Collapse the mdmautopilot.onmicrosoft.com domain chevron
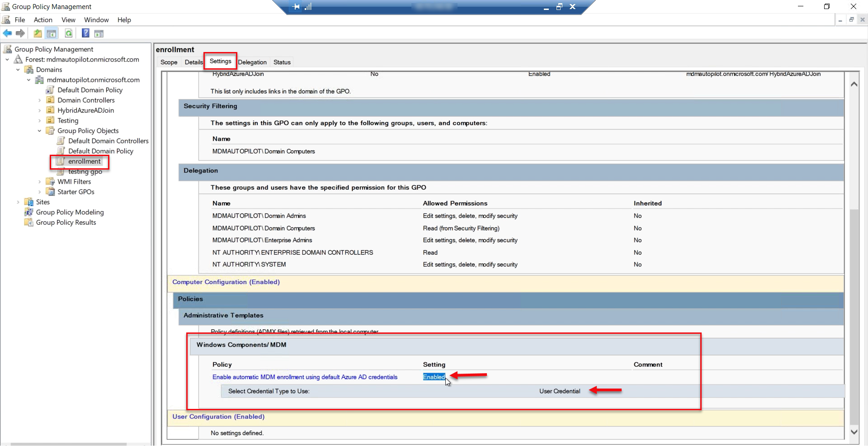868x446 pixels. pyautogui.click(x=29, y=80)
